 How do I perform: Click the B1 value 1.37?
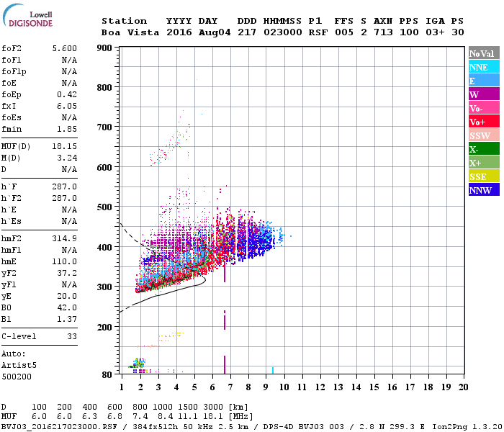click(x=67, y=319)
